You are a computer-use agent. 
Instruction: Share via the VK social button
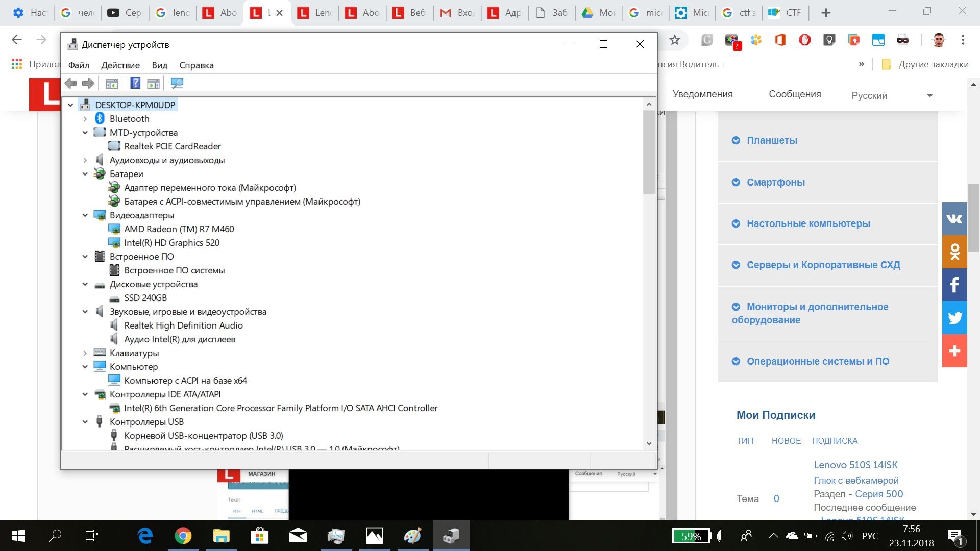pos(954,219)
